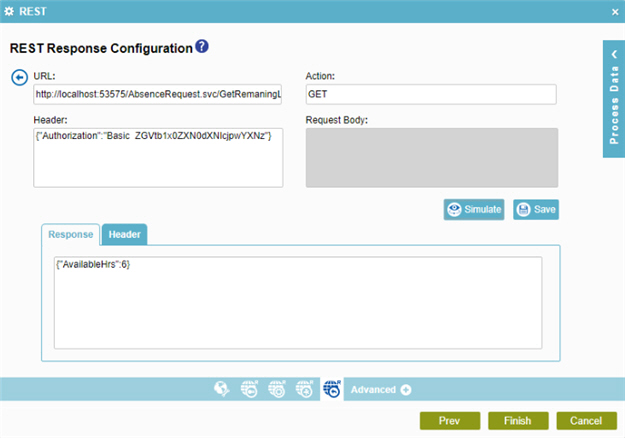Screen dimensions: 625x438
Task: Click the Save button
Action: click(x=536, y=209)
